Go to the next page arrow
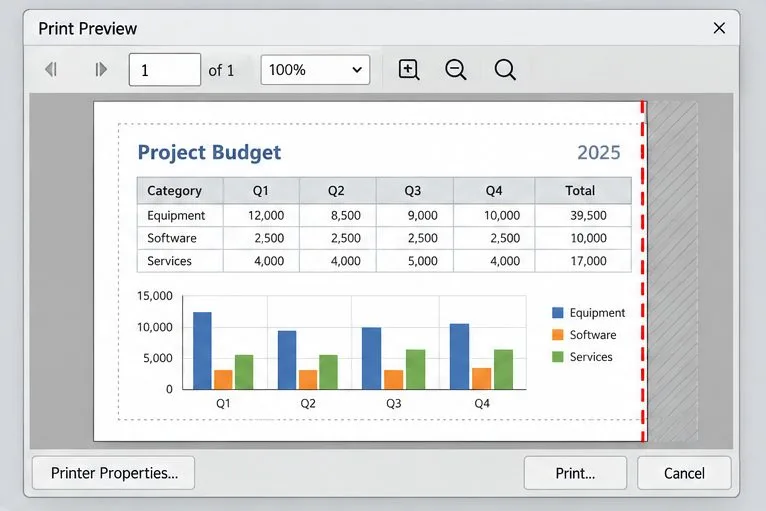The height and width of the screenshot is (511, 766). click(x=101, y=69)
